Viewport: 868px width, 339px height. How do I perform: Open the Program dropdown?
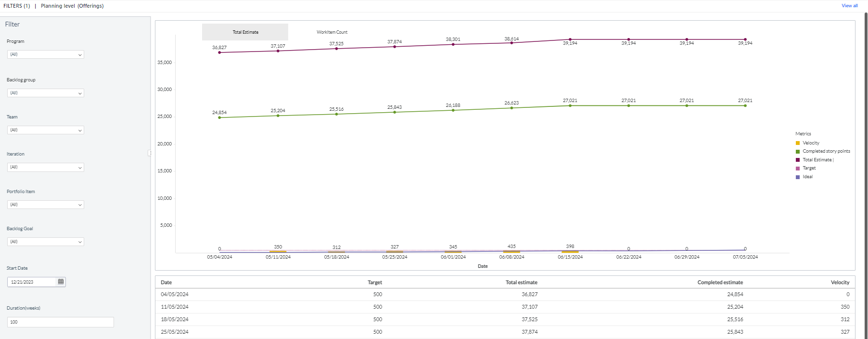click(46, 54)
